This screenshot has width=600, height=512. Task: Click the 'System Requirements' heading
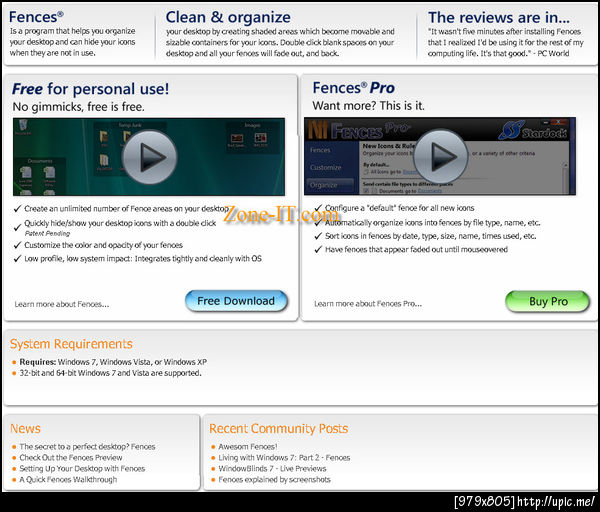pyautogui.click(x=71, y=344)
